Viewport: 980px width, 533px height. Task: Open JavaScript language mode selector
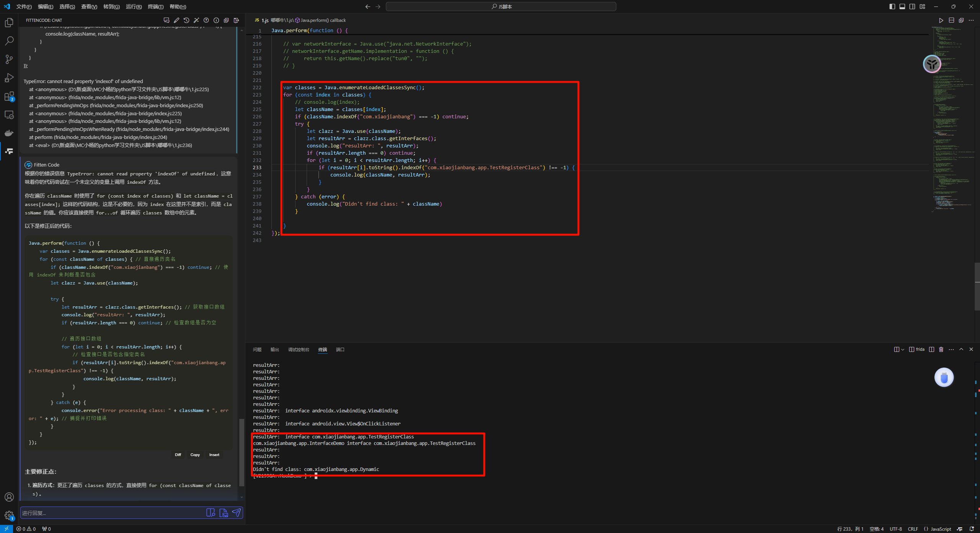[941, 529]
